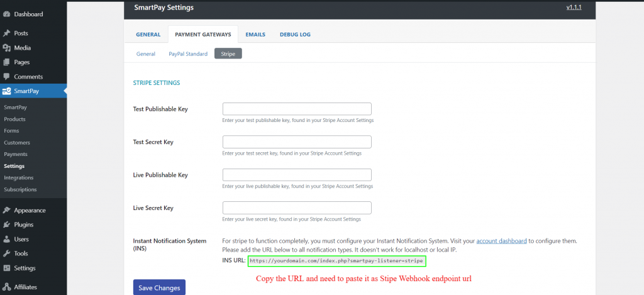Click the SmartPay Settings title
This screenshot has width=644, height=295.
(x=164, y=8)
